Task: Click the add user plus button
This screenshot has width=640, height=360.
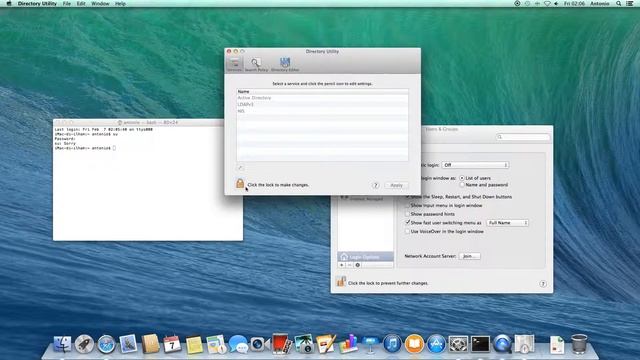Action: pos(342,265)
